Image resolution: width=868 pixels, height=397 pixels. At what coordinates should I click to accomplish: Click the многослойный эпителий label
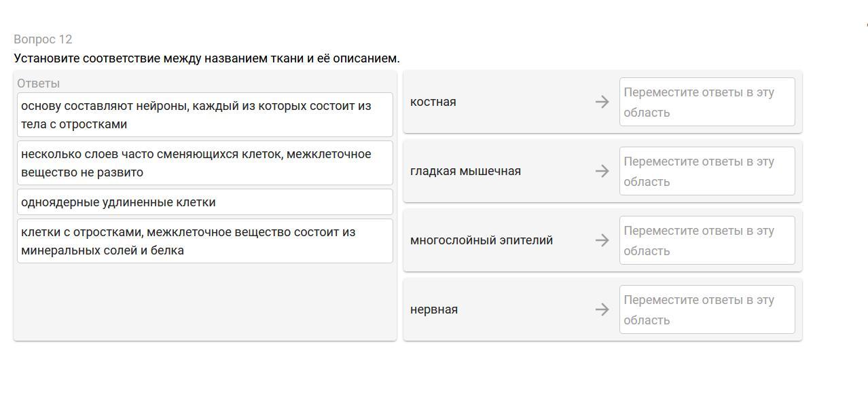point(482,240)
